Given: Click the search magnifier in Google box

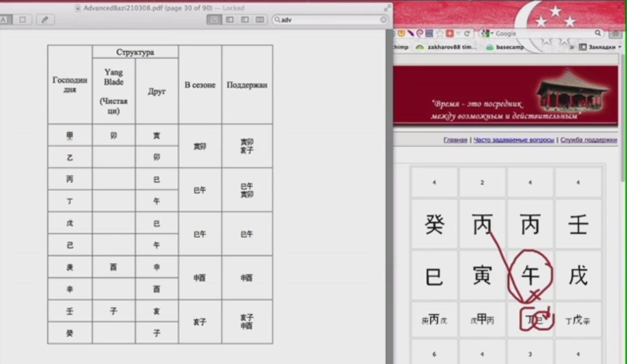Looking at the screenshot, I should click(598, 33).
